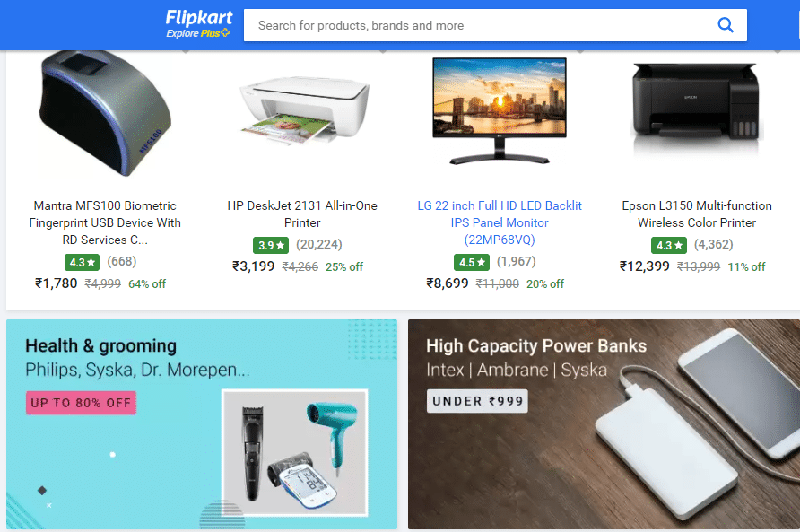Screen dimensions: 800x532
Task: Click the 4.3 star rating badge on Epson printer
Action: (669, 245)
